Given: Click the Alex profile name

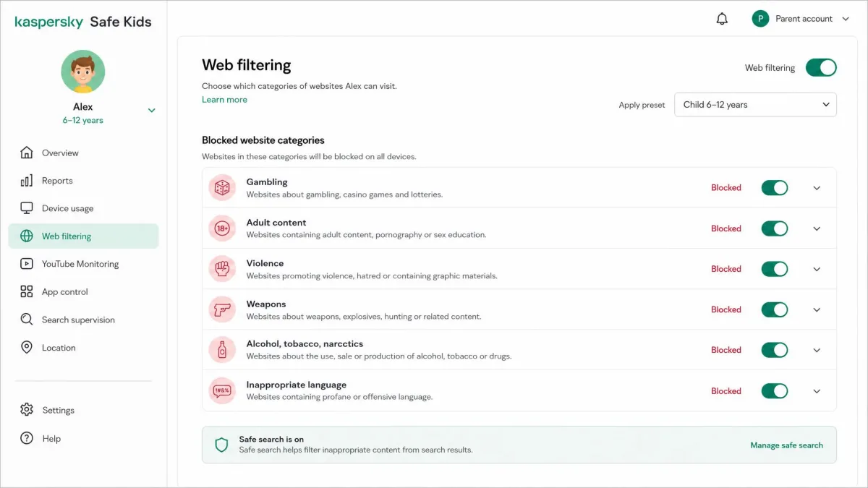Looking at the screenshot, I should click(83, 107).
